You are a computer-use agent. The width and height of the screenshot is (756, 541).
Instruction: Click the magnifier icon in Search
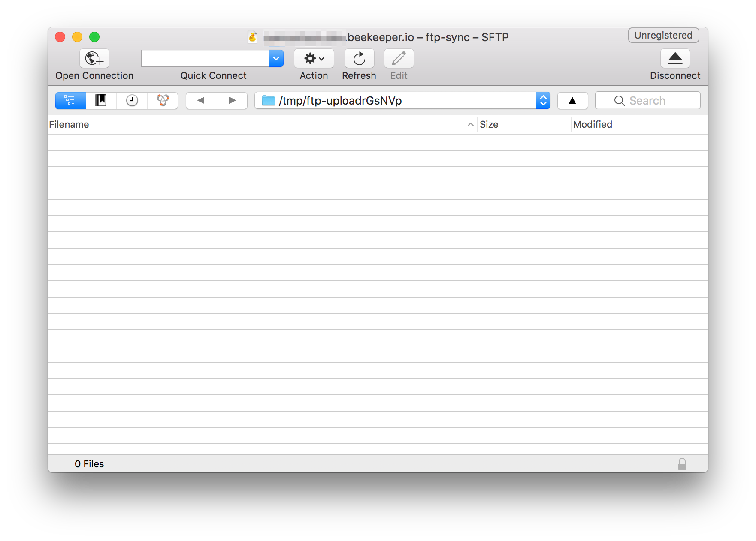619,101
